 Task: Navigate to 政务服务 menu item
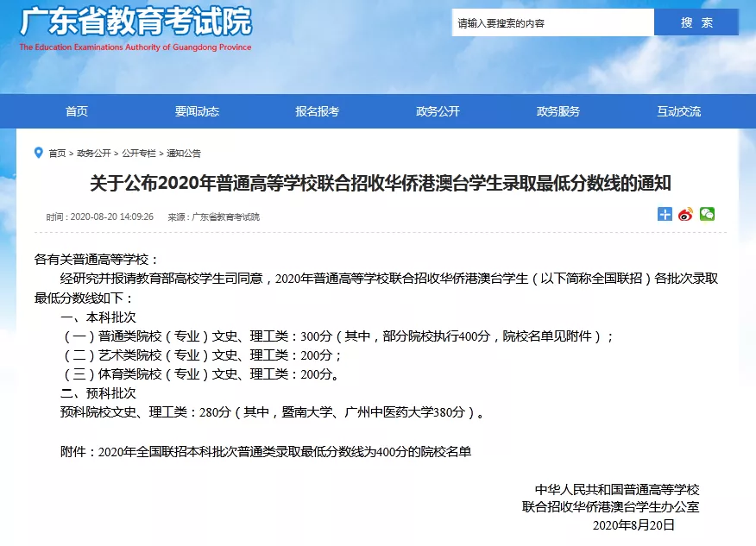tap(558, 111)
